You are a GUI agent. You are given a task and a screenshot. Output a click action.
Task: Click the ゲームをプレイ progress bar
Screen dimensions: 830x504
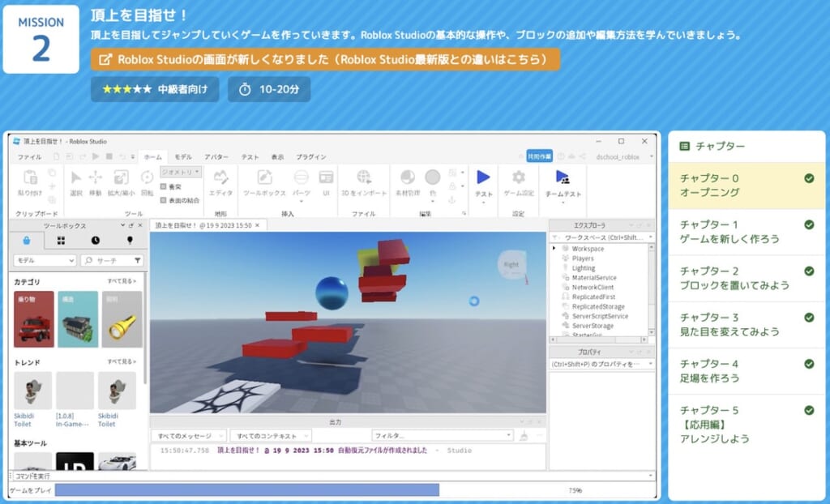pos(247,490)
